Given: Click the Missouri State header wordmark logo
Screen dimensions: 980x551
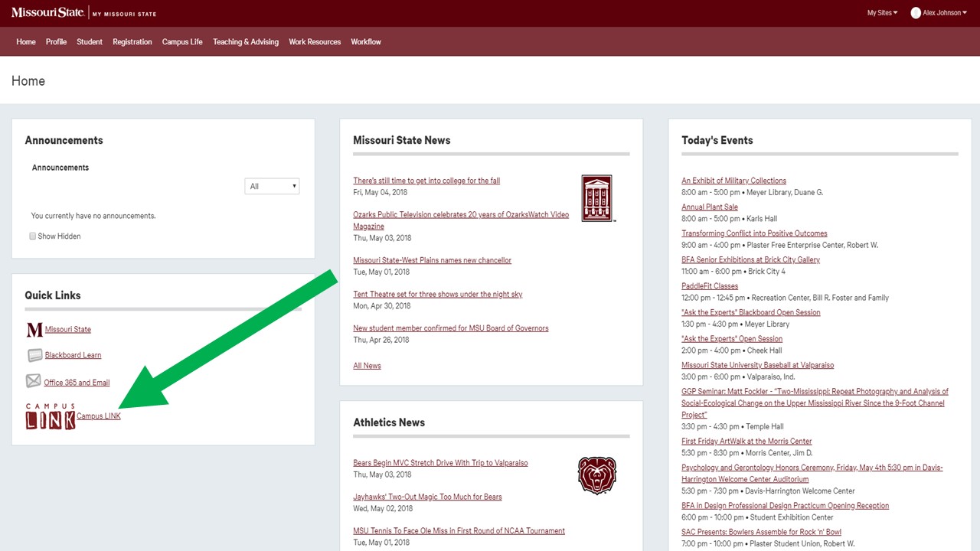Looking at the screenshot, I should 47,11.
